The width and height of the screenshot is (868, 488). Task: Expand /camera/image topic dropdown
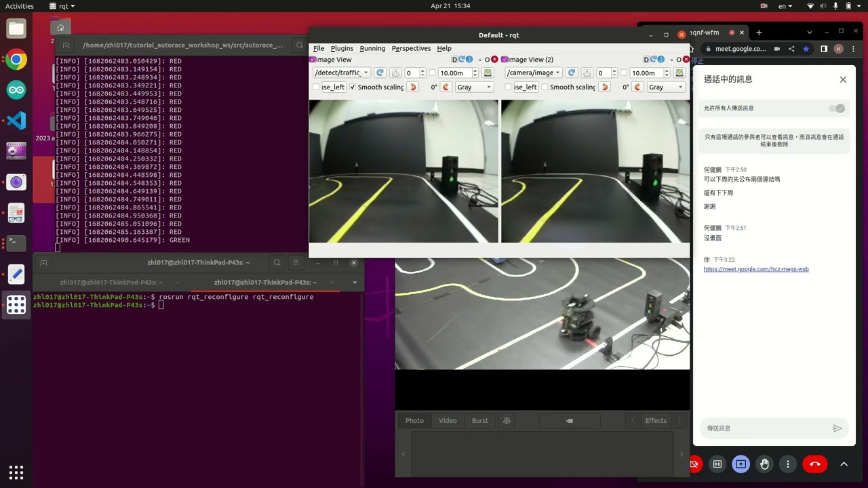[x=534, y=73]
